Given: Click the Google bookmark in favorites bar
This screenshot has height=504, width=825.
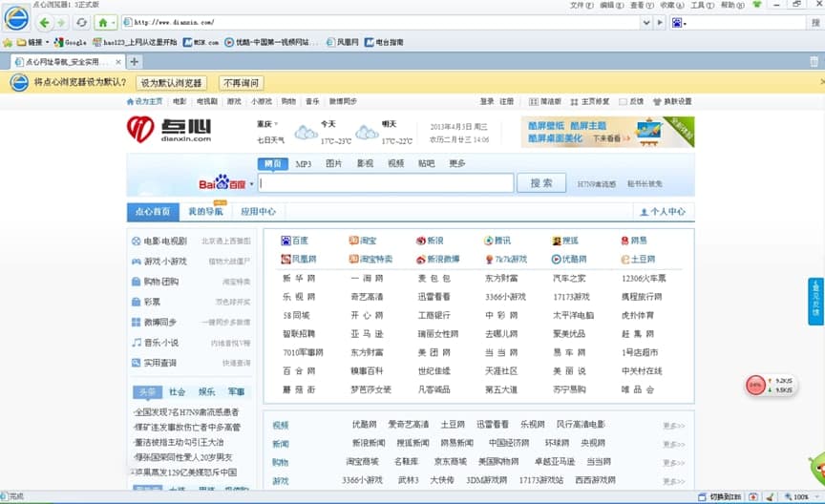Looking at the screenshot, I should [70, 42].
